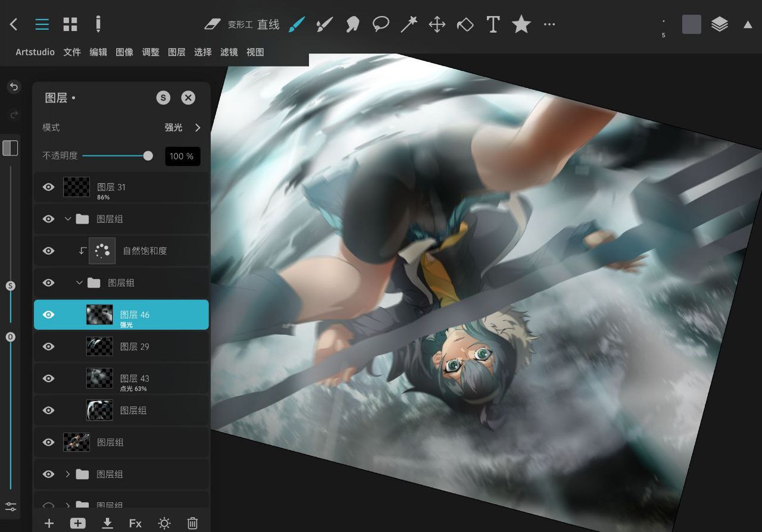Click the info icon beside the grid
The image size is (762, 532).
pyautogui.click(x=98, y=24)
